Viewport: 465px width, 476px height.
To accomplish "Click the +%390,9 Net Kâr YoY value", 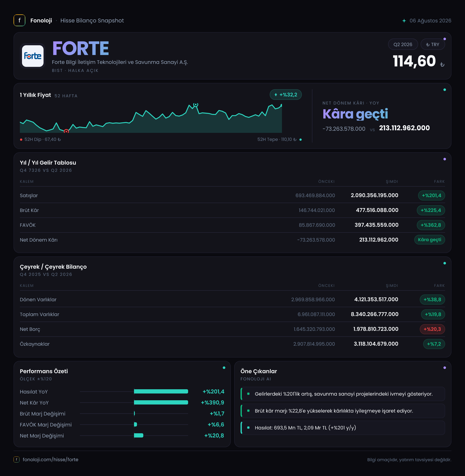I will point(212,402).
